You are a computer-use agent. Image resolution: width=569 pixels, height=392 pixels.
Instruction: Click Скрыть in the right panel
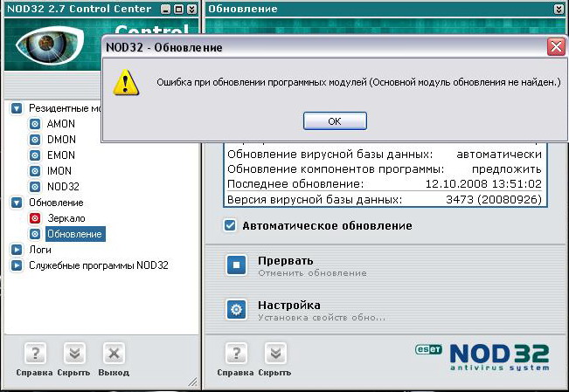click(x=275, y=354)
